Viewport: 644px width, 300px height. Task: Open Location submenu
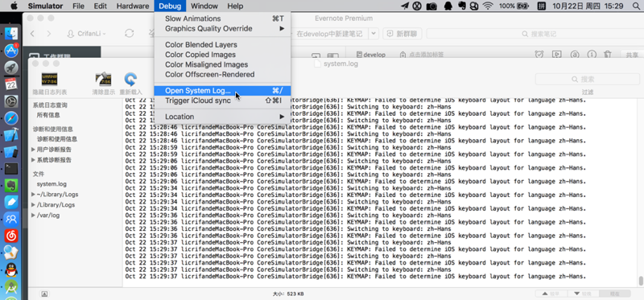222,117
